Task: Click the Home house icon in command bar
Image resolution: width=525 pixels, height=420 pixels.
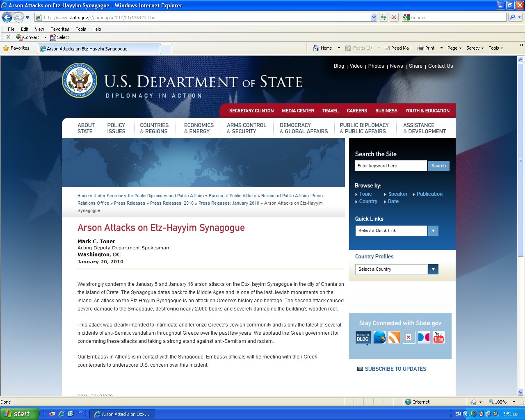Action: tap(316, 48)
